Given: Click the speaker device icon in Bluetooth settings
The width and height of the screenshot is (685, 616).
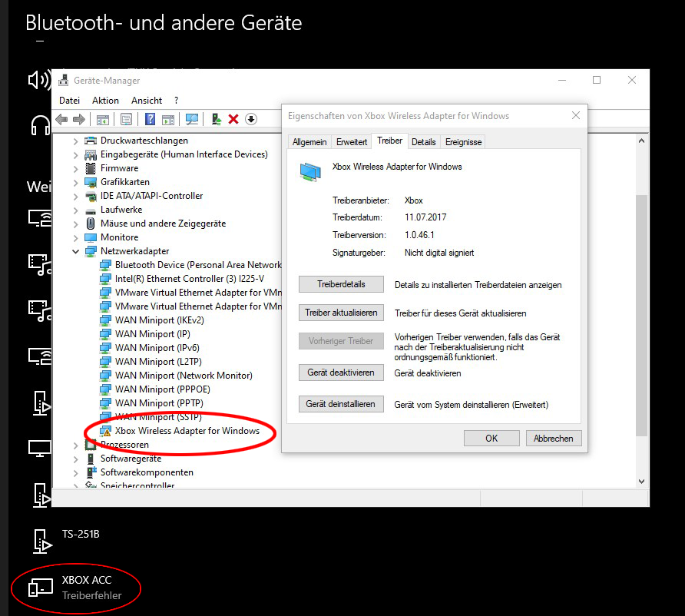Looking at the screenshot, I should (x=39, y=80).
